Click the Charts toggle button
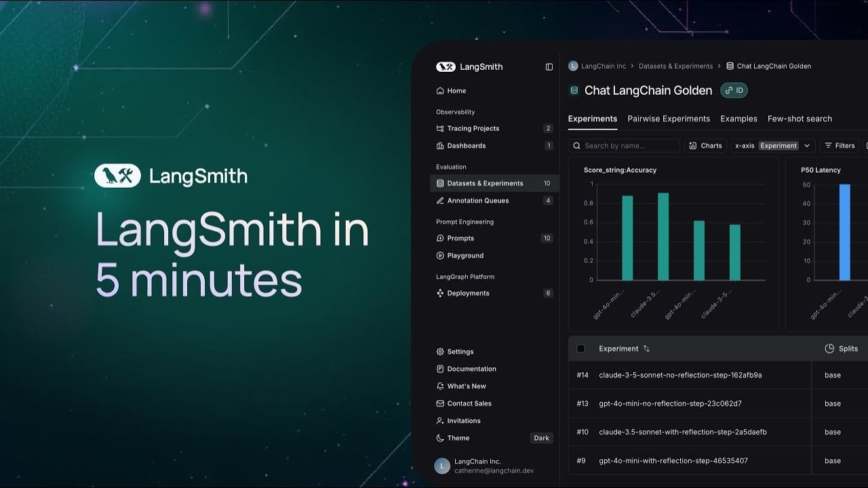 click(705, 145)
